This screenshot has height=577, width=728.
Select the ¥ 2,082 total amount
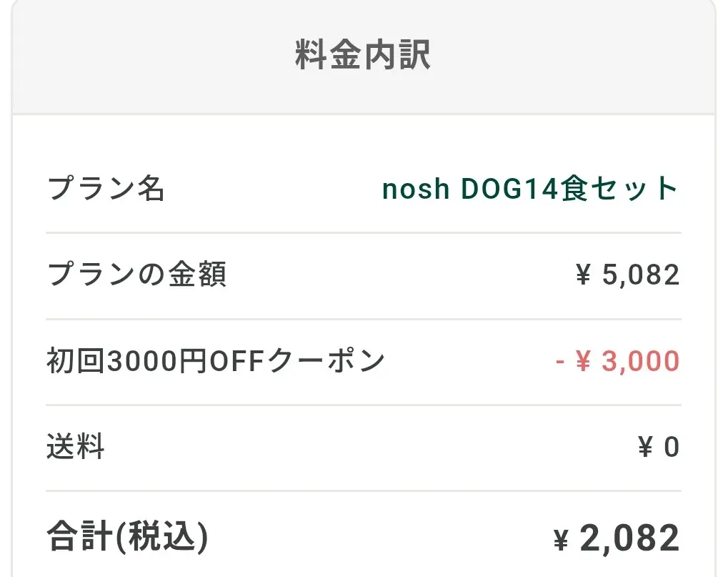point(617,538)
